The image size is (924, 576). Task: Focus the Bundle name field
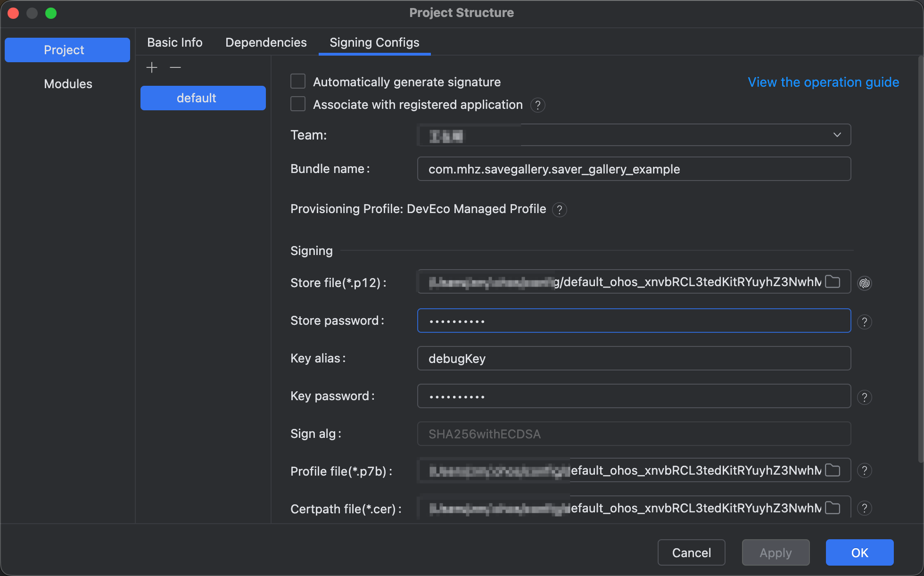(634, 169)
